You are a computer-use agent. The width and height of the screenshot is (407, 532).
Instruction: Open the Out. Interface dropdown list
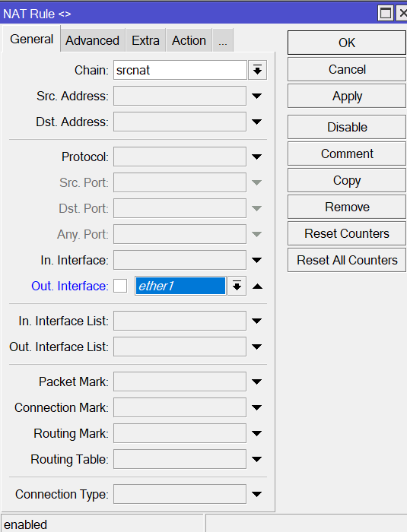[x=237, y=286]
